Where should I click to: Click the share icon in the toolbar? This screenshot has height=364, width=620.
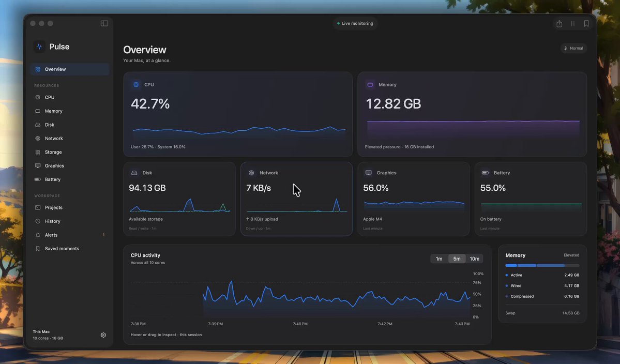[x=559, y=24]
